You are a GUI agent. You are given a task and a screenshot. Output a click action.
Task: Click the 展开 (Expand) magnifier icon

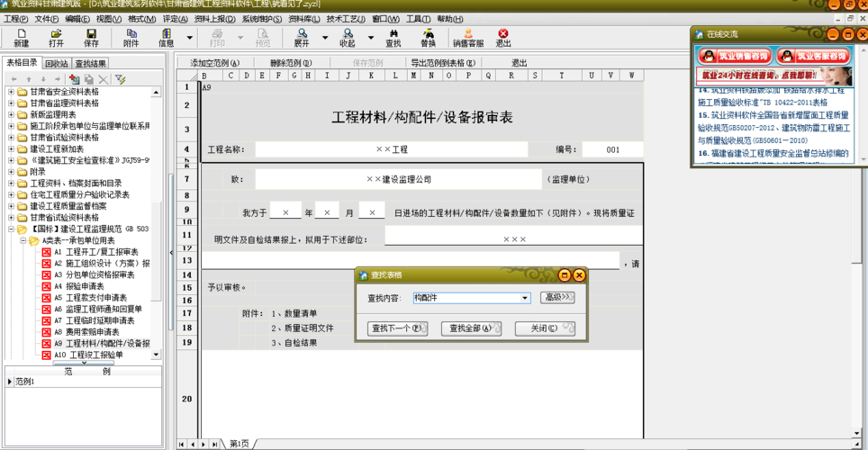point(302,38)
